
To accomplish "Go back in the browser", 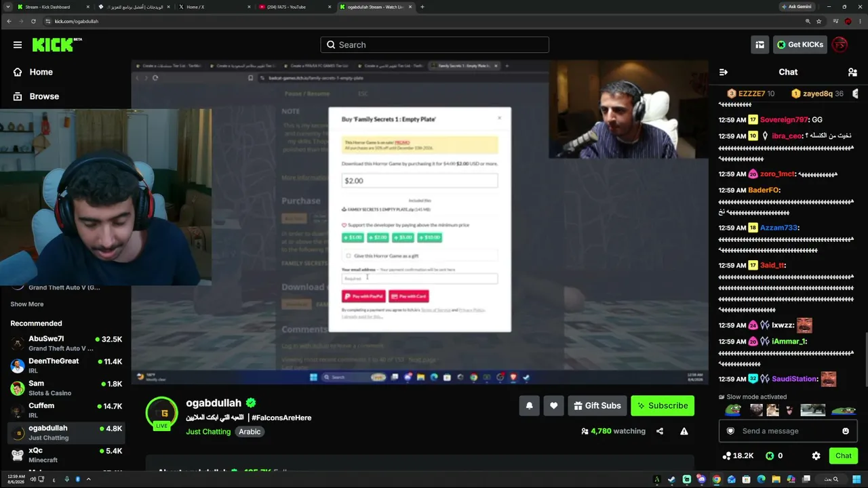I will click(x=9, y=21).
